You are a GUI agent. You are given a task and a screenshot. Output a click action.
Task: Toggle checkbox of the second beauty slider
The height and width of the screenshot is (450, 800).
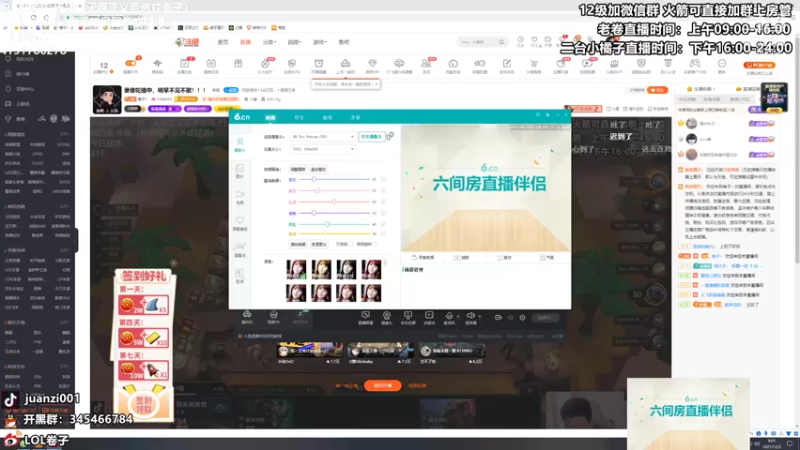point(383,191)
